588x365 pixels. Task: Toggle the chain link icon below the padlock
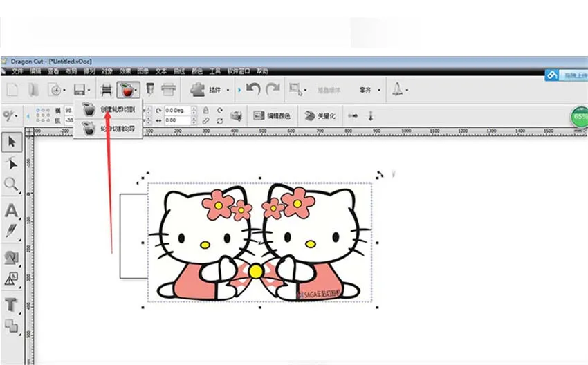click(205, 121)
